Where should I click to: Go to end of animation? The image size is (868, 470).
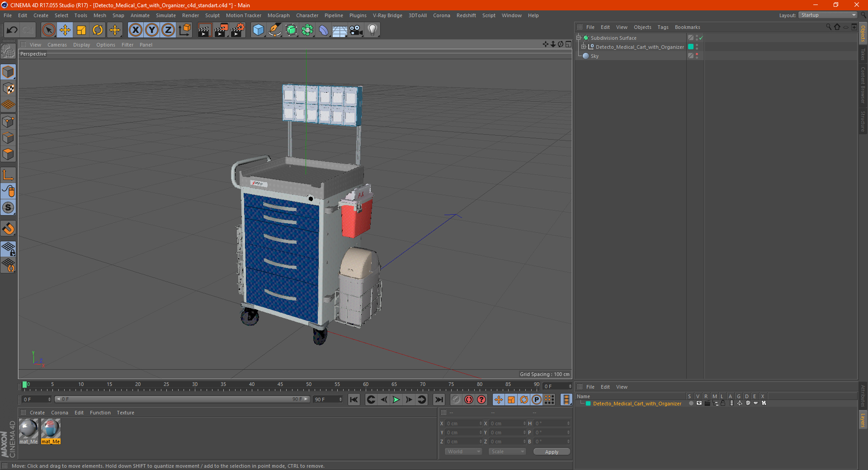[x=439, y=399]
